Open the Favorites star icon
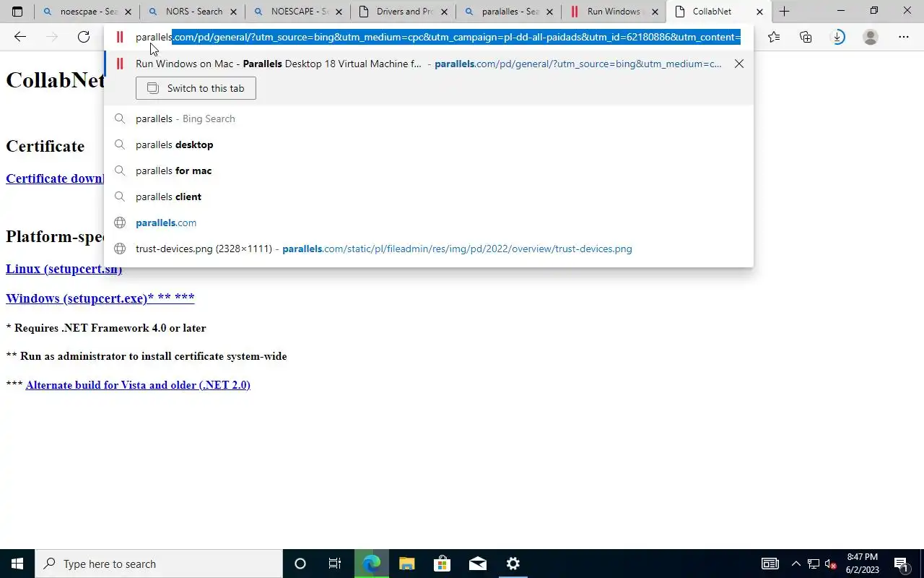924x578 pixels. 774,37
